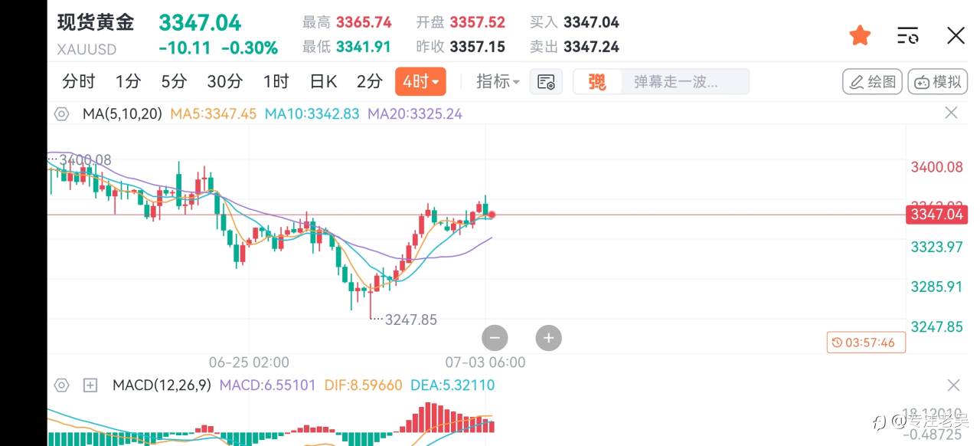This screenshot has width=980, height=446.
Task: Zoom out chart with minus button
Action: [x=495, y=337]
